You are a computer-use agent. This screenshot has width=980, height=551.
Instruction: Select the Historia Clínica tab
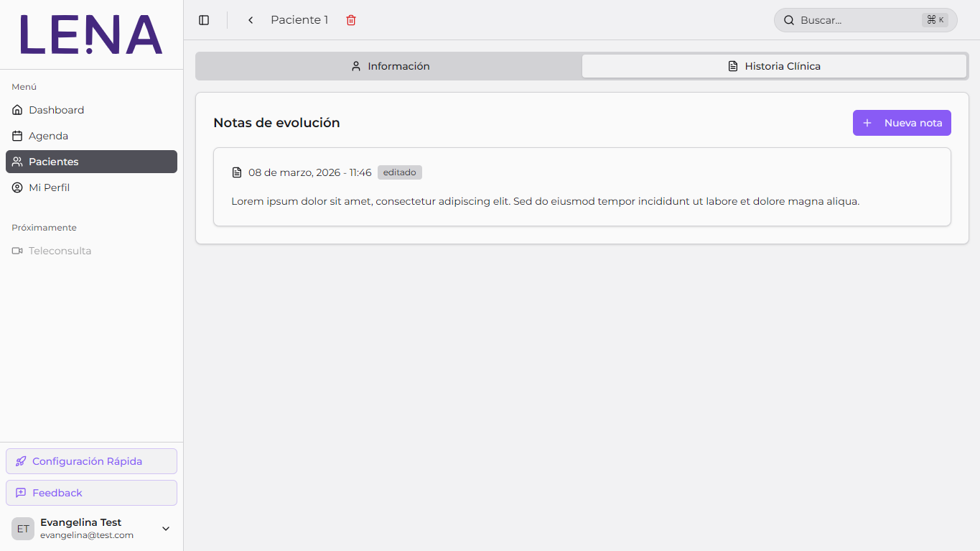[774, 66]
